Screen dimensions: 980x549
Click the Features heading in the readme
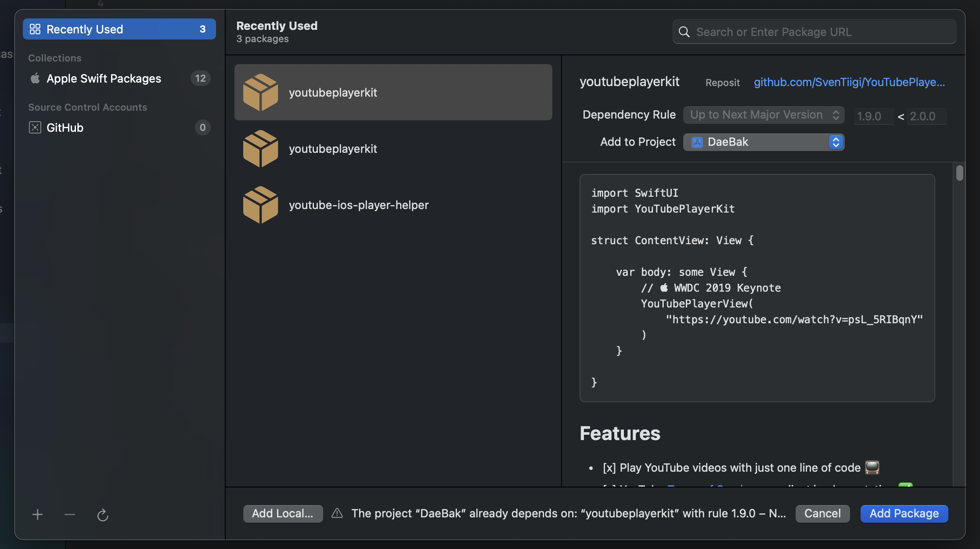(x=620, y=433)
